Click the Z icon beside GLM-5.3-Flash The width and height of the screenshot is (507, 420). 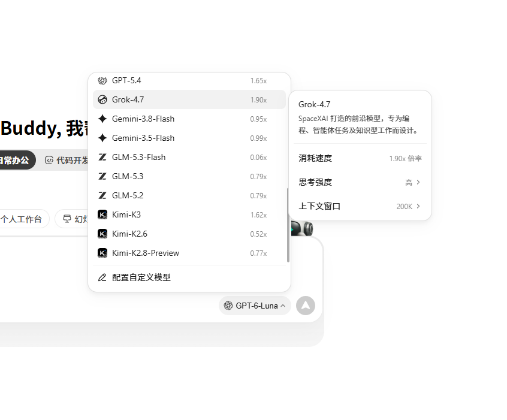click(102, 157)
